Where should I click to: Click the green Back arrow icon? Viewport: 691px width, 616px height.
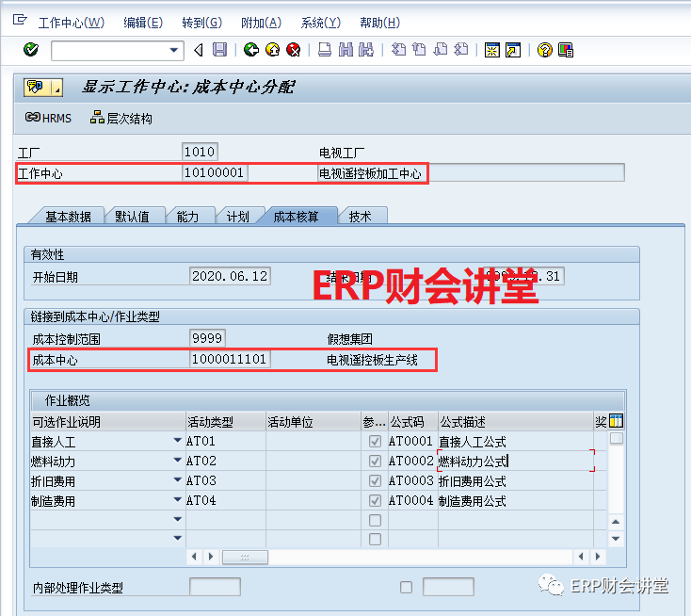(250, 50)
